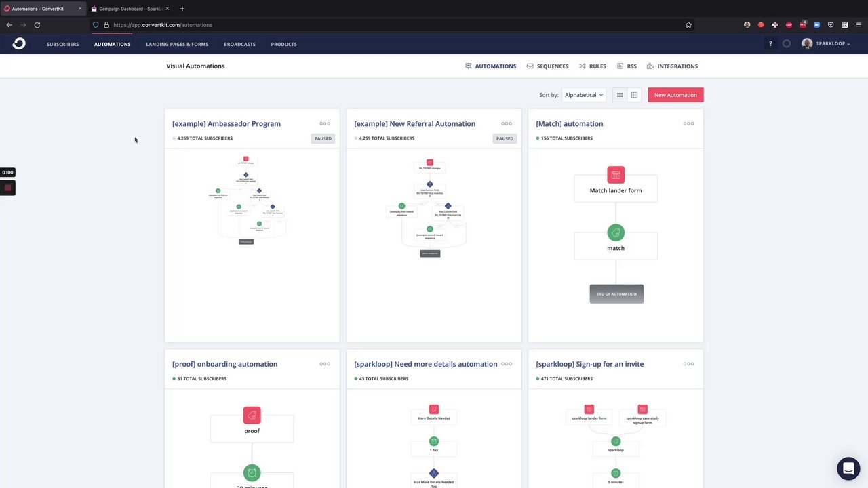
Task: Click the ConvertKit logo icon
Action: pyautogui.click(x=19, y=44)
